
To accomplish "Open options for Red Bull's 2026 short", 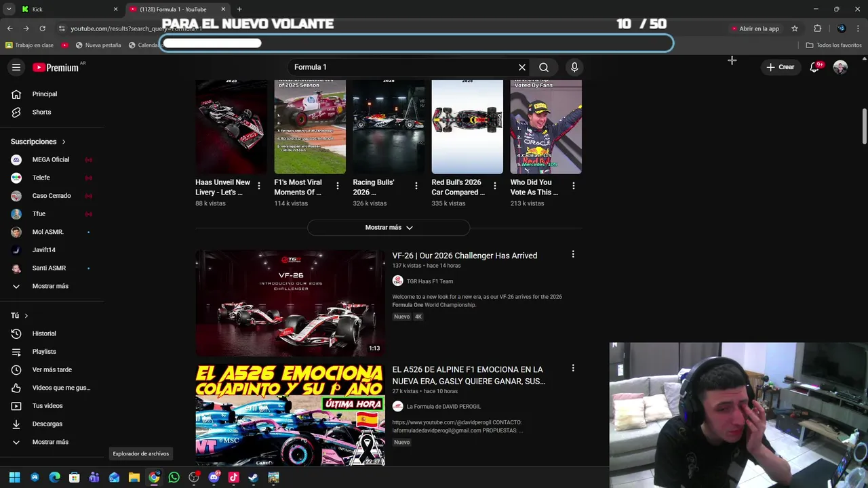I will (x=494, y=186).
